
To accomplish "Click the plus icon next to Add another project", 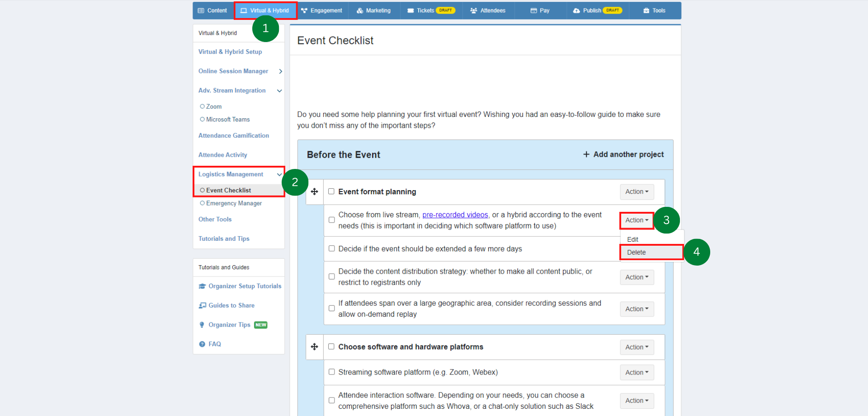I will pos(586,154).
